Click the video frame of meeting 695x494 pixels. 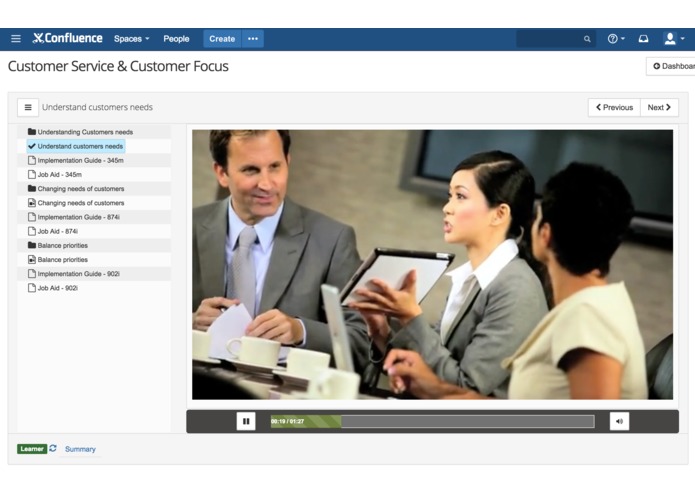(432, 265)
